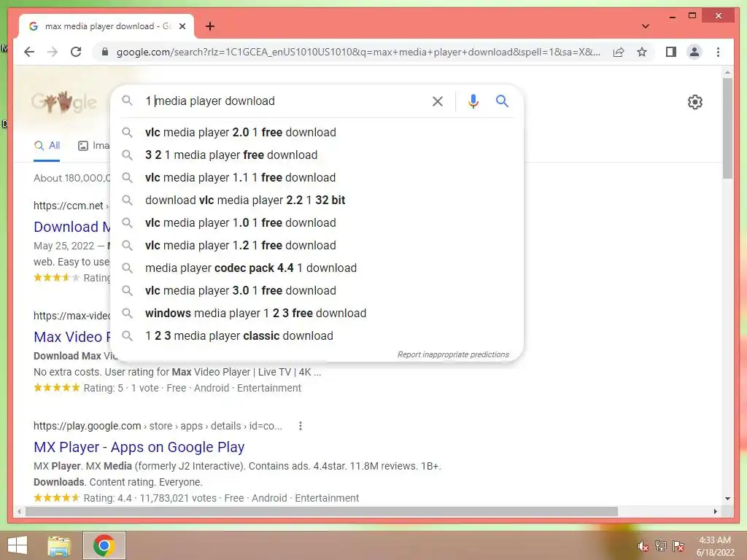
Task: Choose suggestion windows media player 1 2 3 free download
Action: click(x=317, y=314)
